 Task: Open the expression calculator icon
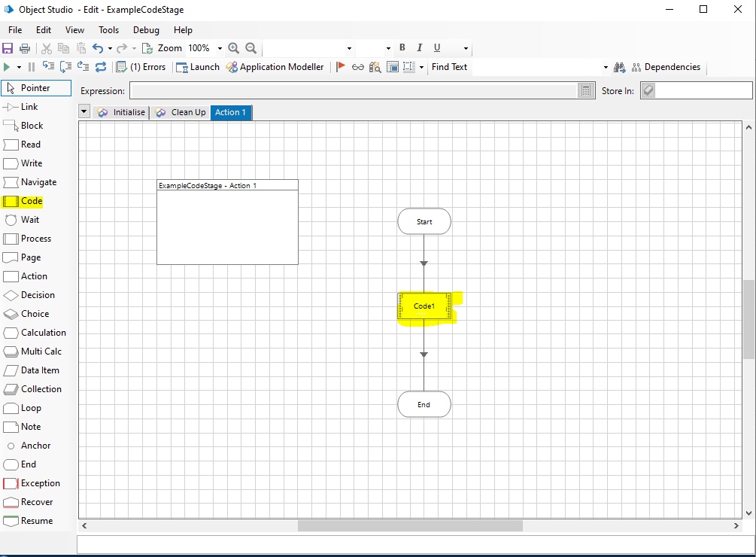586,90
